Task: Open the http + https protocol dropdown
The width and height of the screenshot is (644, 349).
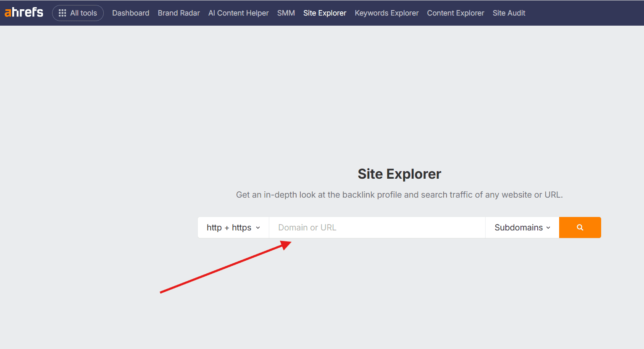Action: pos(232,227)
